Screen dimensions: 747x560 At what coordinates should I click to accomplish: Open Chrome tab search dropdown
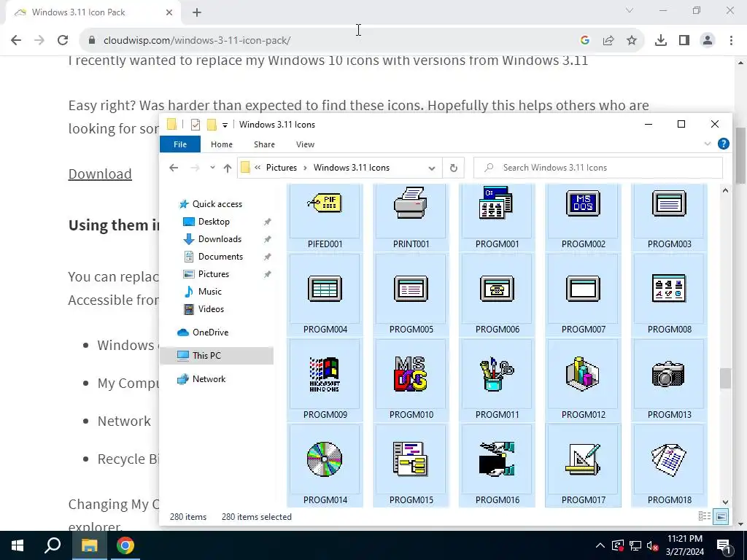[x=630, y=10]
